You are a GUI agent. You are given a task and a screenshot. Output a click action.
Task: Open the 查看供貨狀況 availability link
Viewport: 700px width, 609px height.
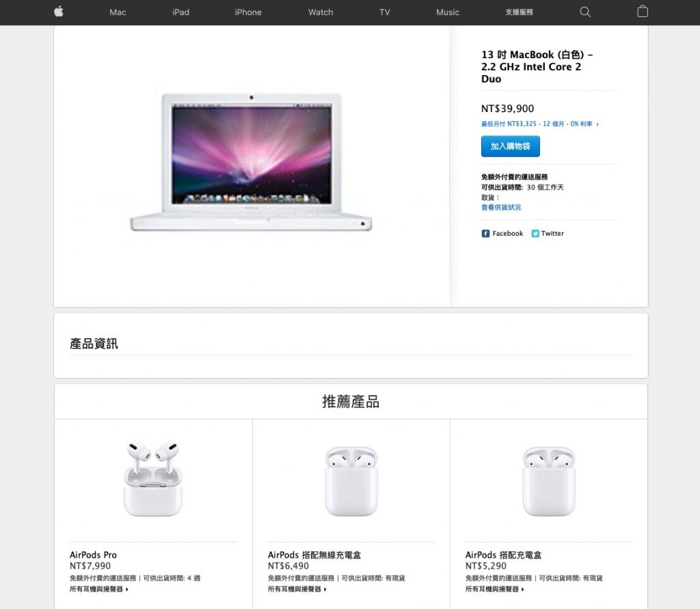point(501,207)
